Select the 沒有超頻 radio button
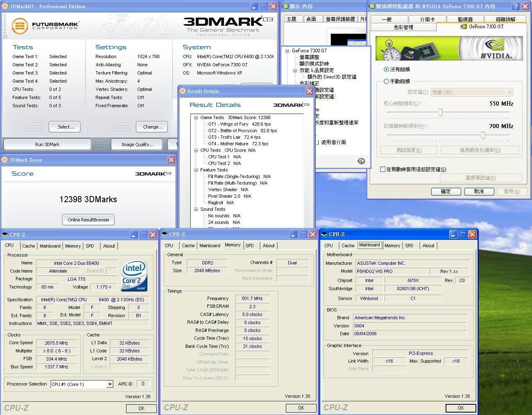Screen dimensions: 532x415 [x=386, y=70]
